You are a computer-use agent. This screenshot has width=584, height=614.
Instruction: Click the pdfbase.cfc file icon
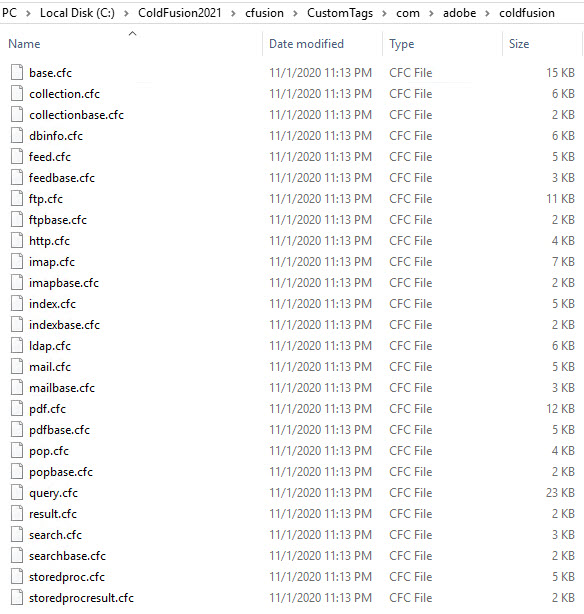click(17, 430)
